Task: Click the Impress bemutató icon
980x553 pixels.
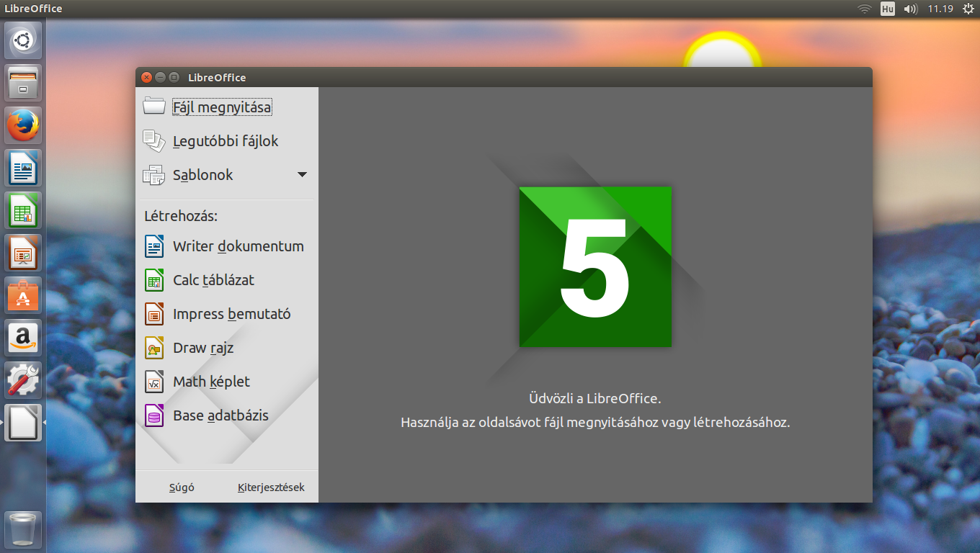Action: [x=154, y=314]
